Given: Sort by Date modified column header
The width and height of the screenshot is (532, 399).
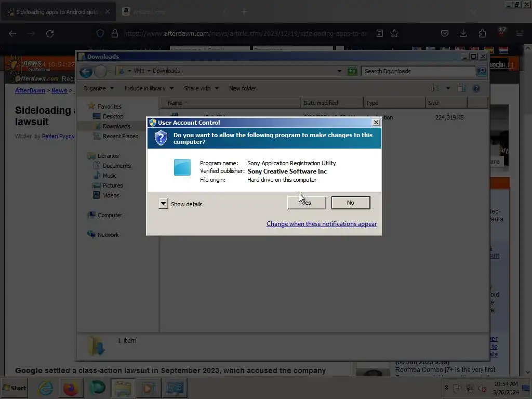Looking at the screenshot, I should (332, 103).
